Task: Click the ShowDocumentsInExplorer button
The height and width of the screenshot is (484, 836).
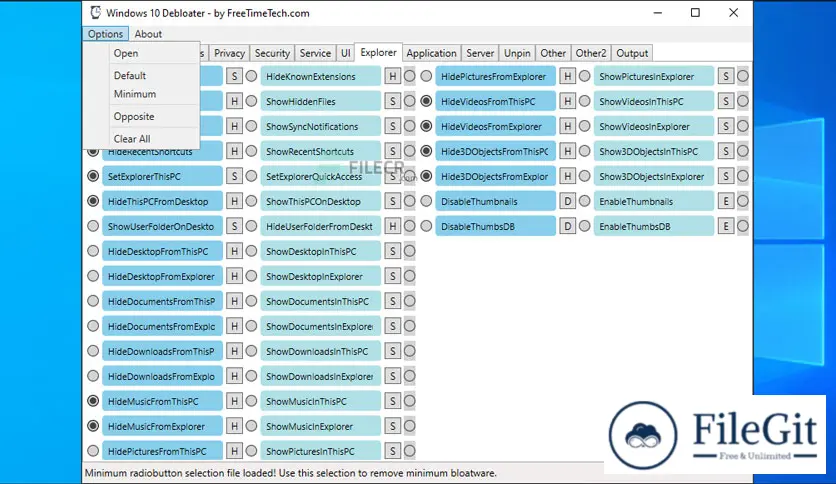Action: [320, 326]
